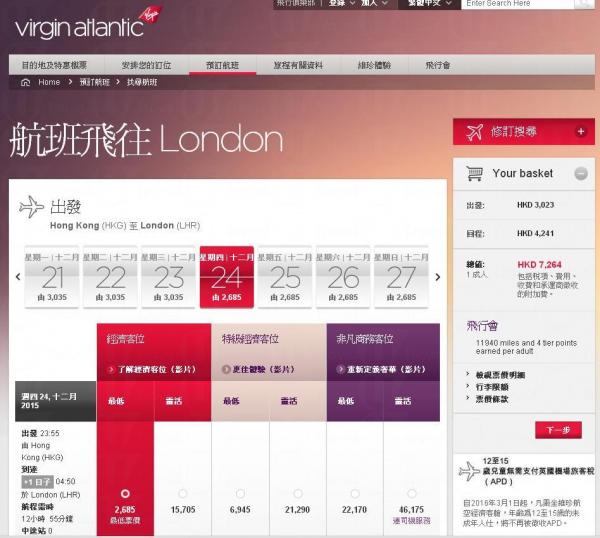Click the HKD 7,264 total price
This screenshot has height=538, width=600.
point(540,264)
